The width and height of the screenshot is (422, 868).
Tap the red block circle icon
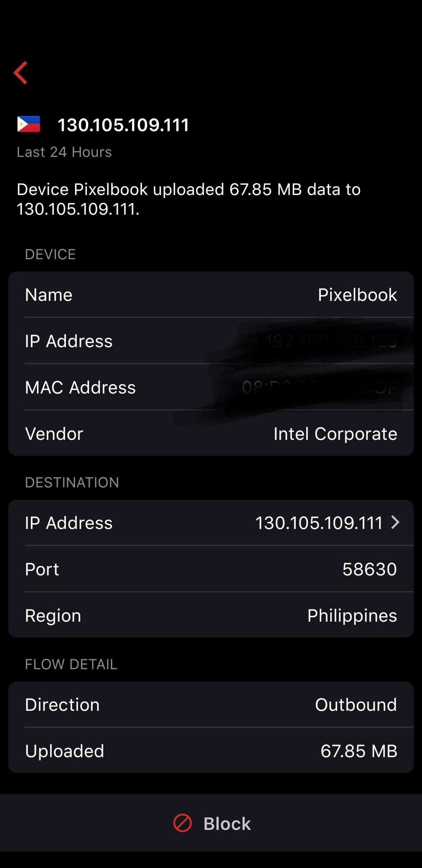pos(182,823)
